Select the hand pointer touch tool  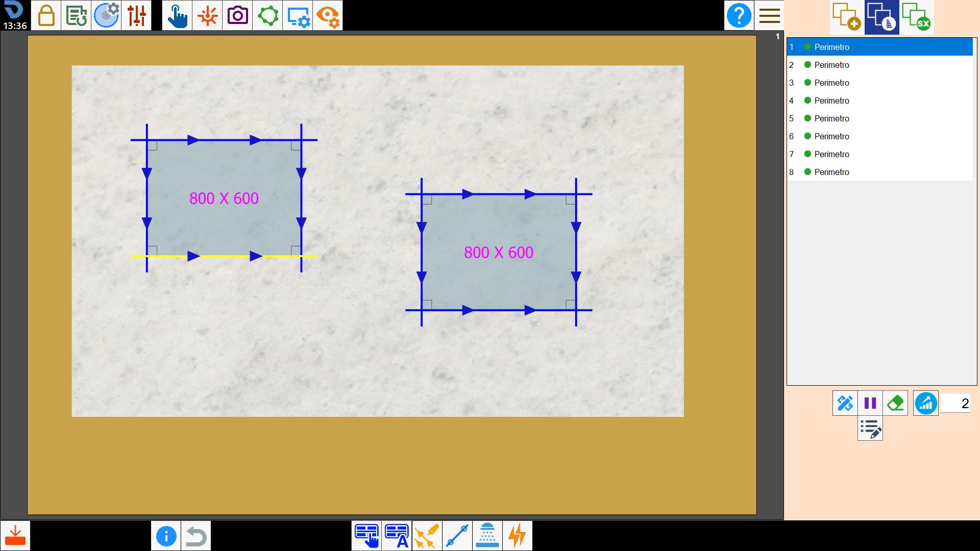point(177,15)
